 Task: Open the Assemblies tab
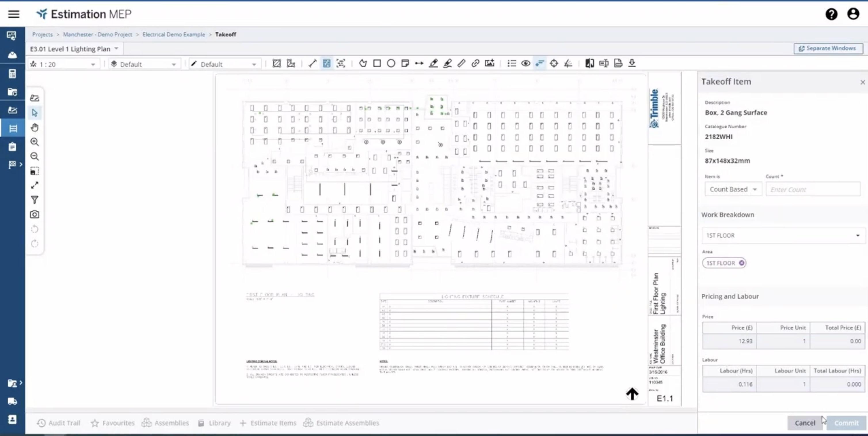(165, 423)
